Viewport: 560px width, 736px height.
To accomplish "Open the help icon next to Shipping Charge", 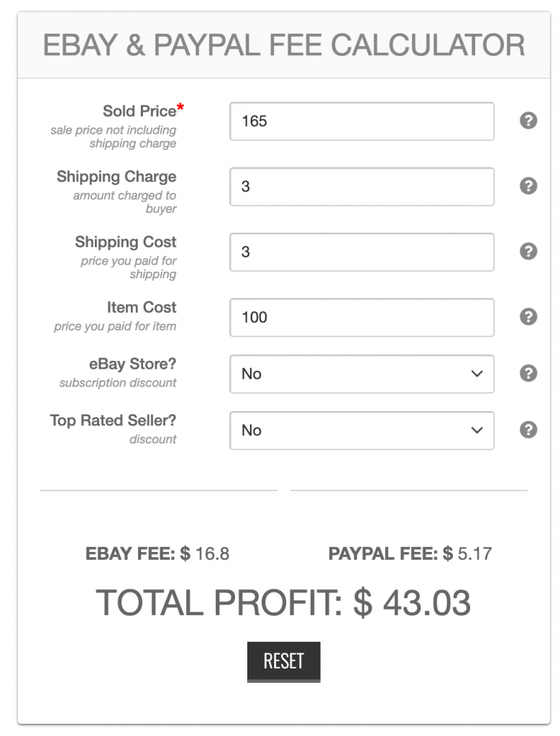I will tap(528, 186).
